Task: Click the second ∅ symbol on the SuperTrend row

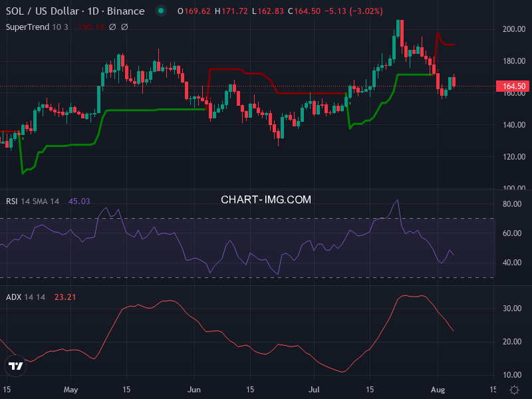Action: coord(124,27)
